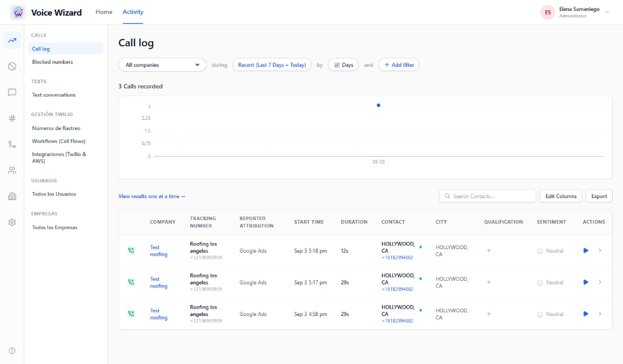This screenshot has height=364, width=623.
Task: Open Test roofing company on 5:18 pm row
Action: click(x=159, y=251)
